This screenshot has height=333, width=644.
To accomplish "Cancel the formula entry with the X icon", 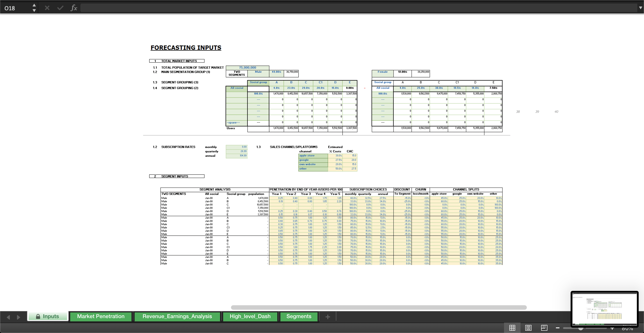I will 47,8.
